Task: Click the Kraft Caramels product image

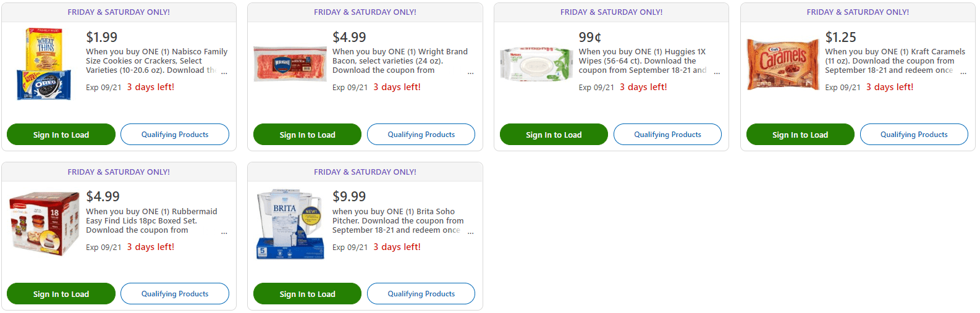Action: pyautogui.click(x=783, y=64)
